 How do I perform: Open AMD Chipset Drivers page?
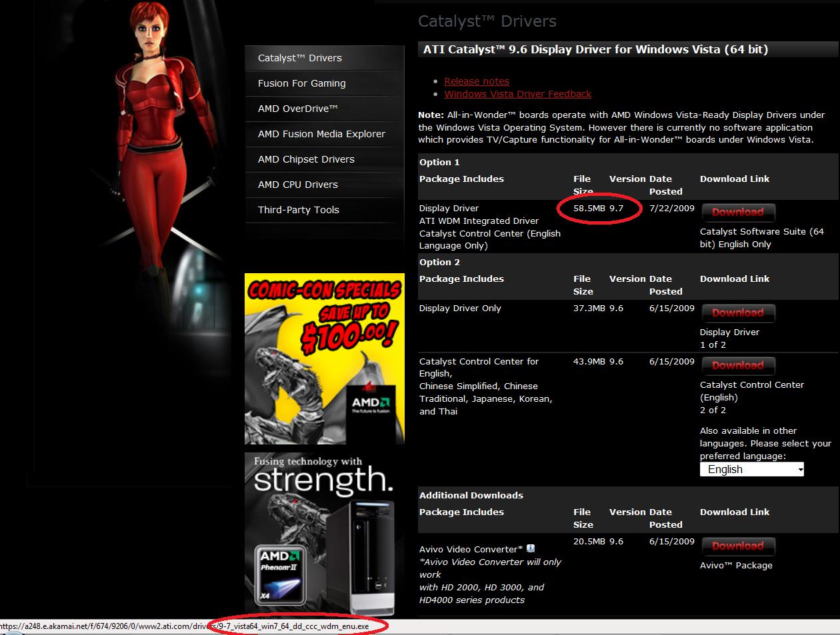click(325, 159)
